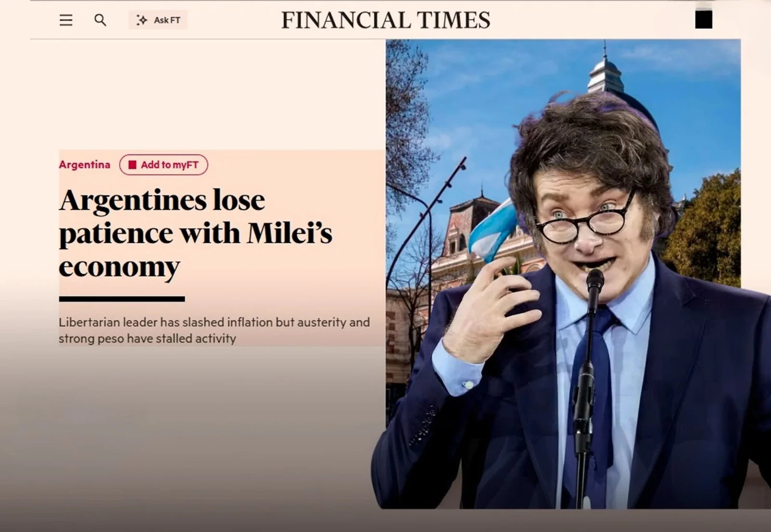The height and width of the screenshot is (532, 771).
Task: Open the search magnifier icon
Action: [x=100, y=20]
